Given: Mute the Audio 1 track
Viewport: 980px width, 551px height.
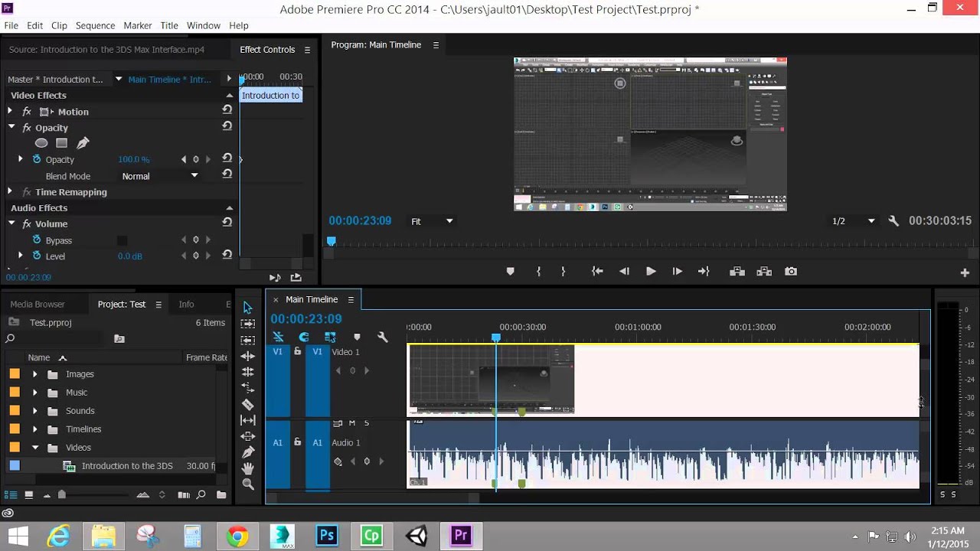Looking at the screenshot, I should pos(352,423).
